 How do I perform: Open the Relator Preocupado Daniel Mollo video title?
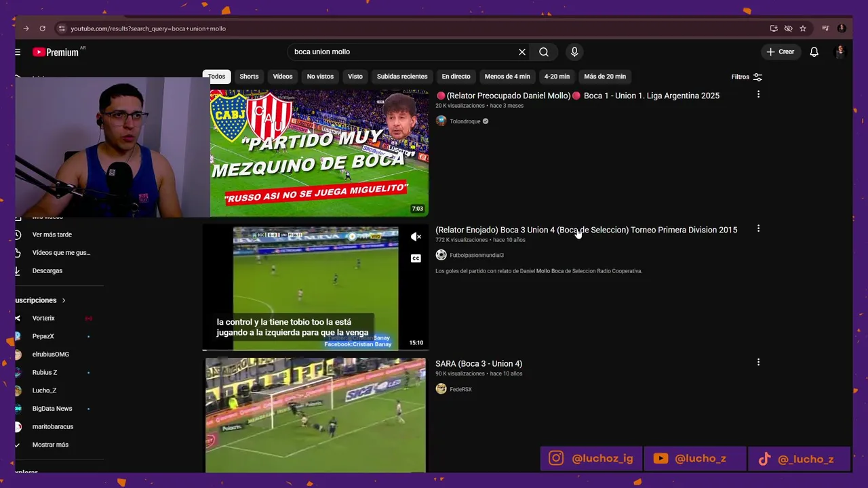click(578, 96)
